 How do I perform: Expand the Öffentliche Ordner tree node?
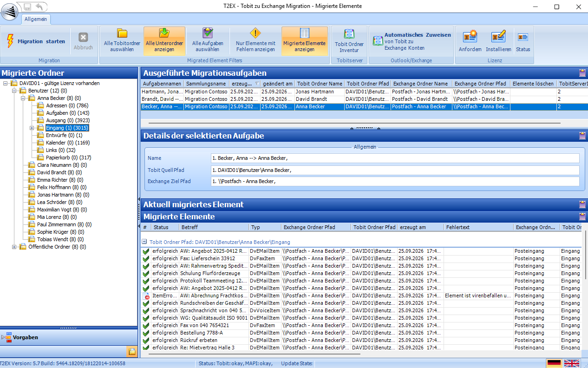click(14, 247)
